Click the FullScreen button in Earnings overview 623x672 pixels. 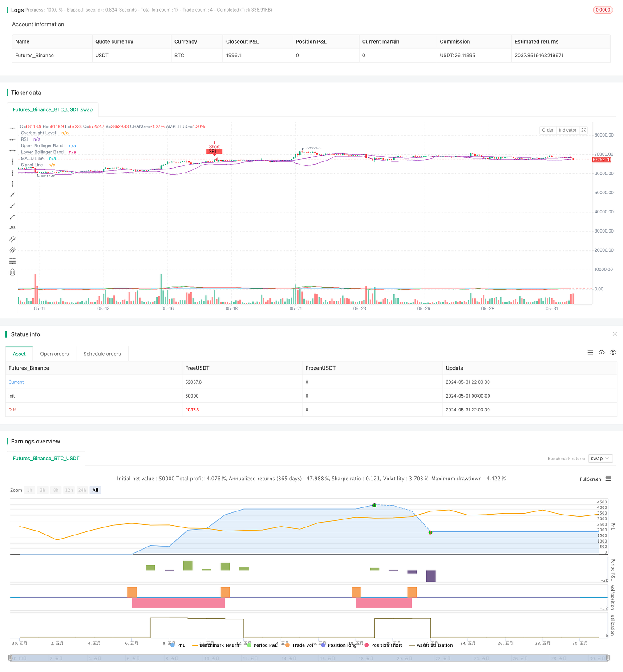click(x=590, y=479)
